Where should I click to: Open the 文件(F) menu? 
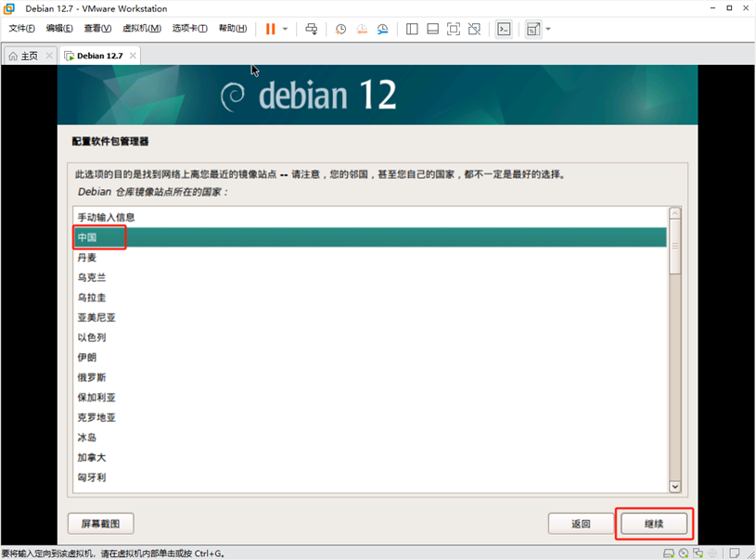pyautogui.click(x=21, y=29)
